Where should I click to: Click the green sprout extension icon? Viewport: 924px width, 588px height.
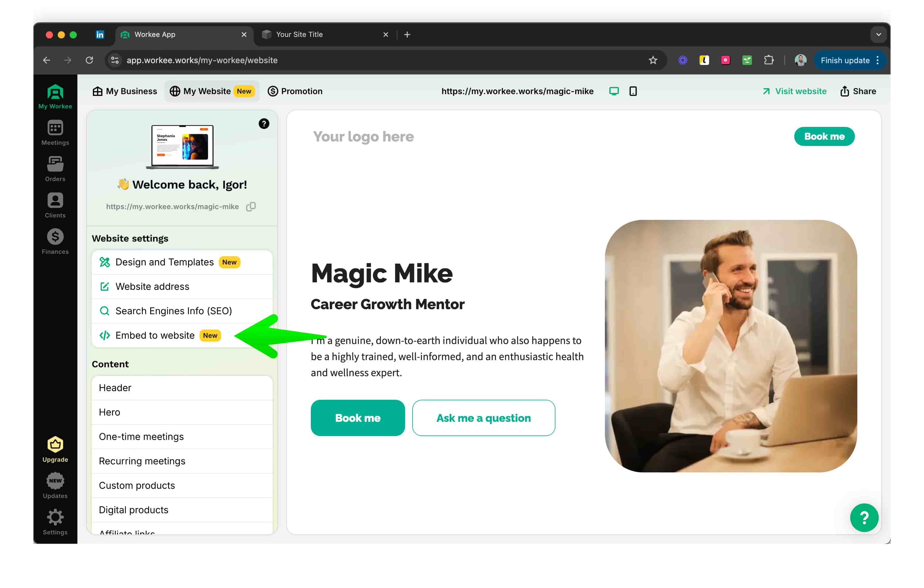(x=747, y=60)
